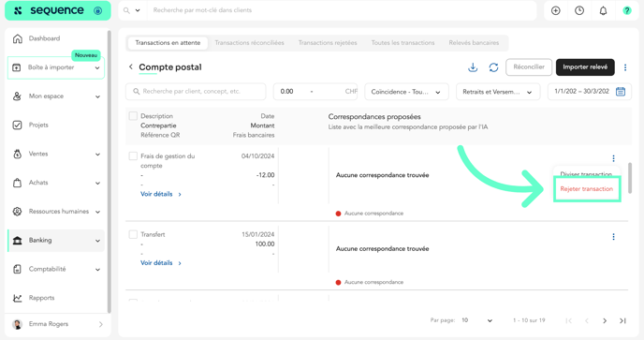Open Voir détails for Frais de gestion

(x=161, y=194)
